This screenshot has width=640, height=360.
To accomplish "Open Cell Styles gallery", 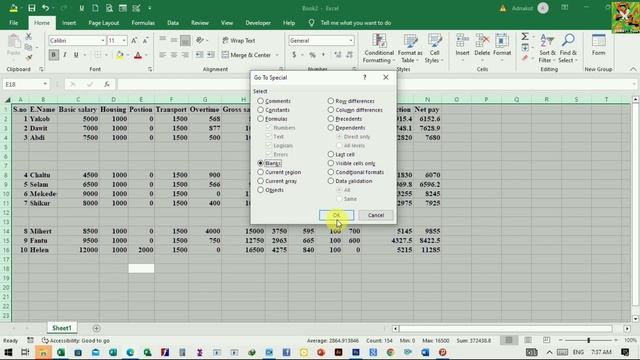I will [434, 48].
